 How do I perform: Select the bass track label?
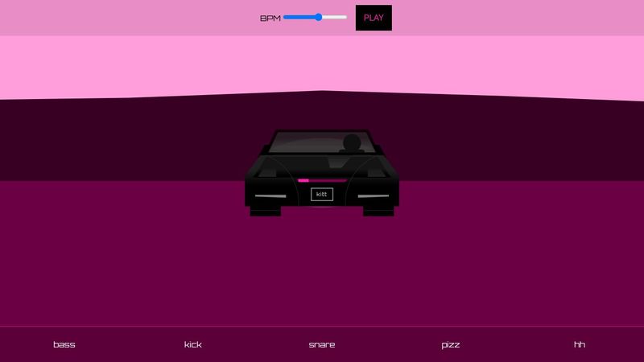coord(64,344)
